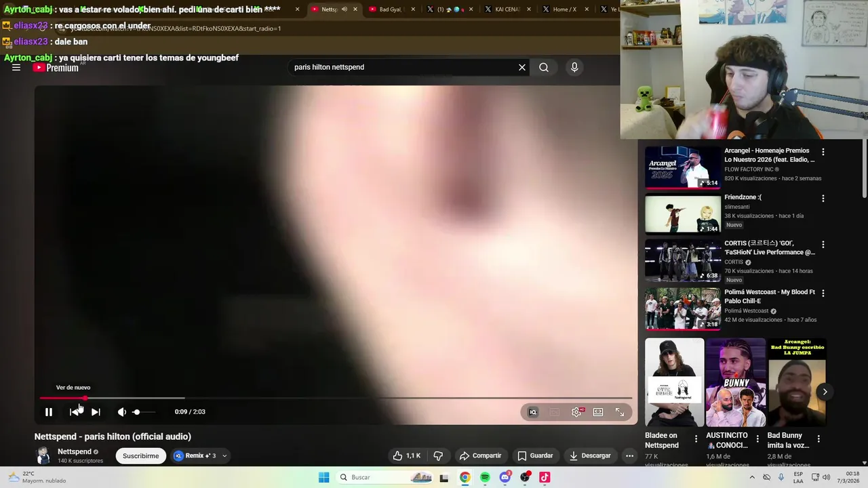Open TikTok app from taskbar
Image resolution: width=868 pixels, height=488 pixels.
click(x=545, y=477)
